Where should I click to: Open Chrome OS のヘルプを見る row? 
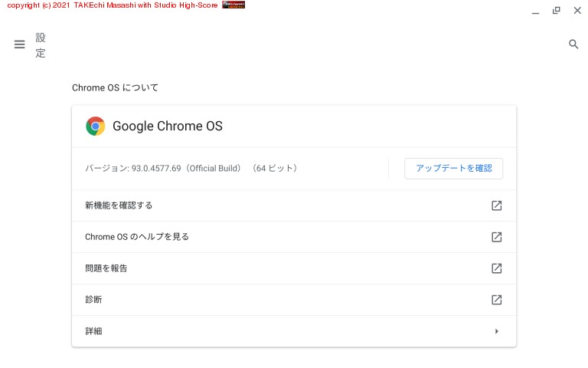[x=137, y=237]
